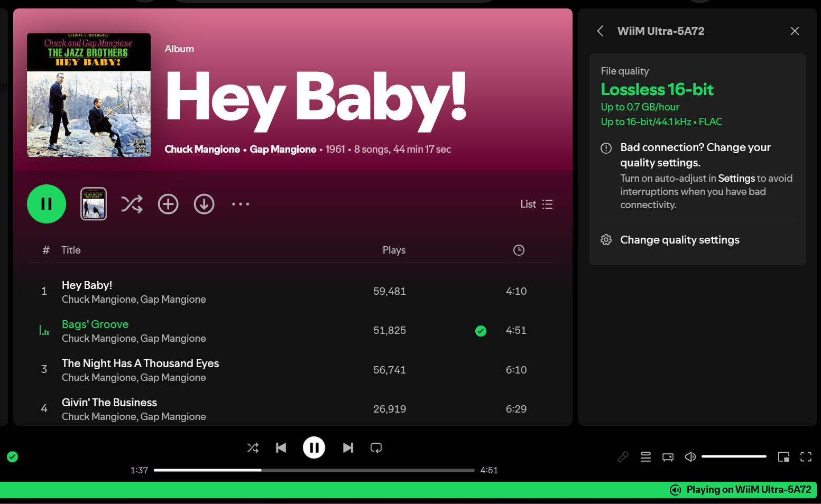Click the gear icon beside Change quality settings
This screenshot has height=504, width=821.
coord(606,240)
